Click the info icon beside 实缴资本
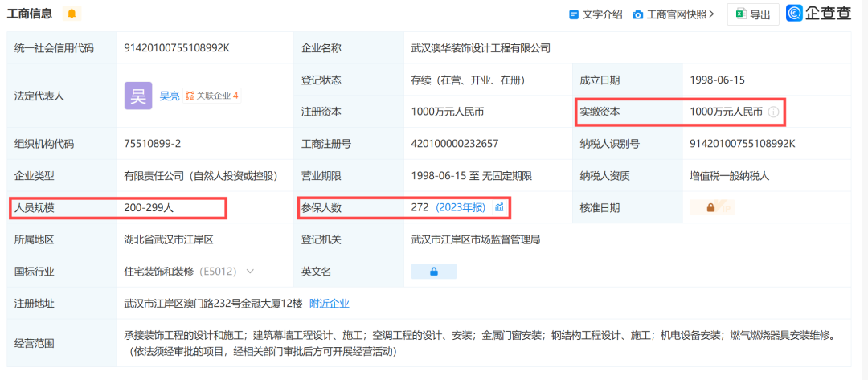 pos(773,112)
